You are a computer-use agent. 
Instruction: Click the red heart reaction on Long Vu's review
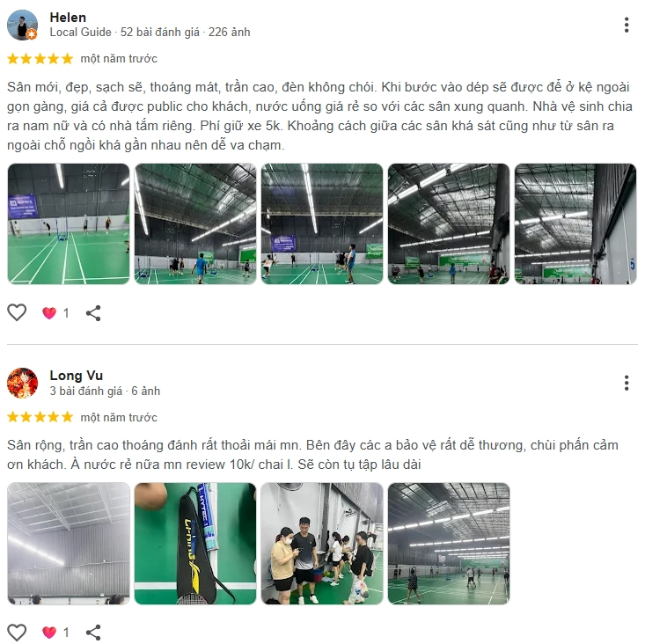[x=49, y=633]
